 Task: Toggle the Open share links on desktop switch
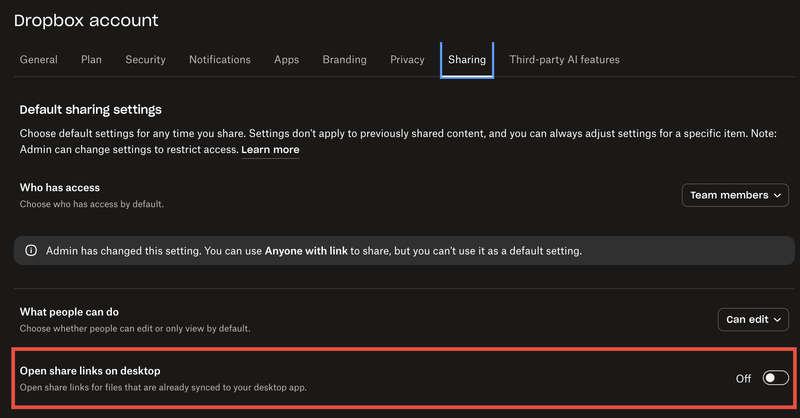coord(775,378)
